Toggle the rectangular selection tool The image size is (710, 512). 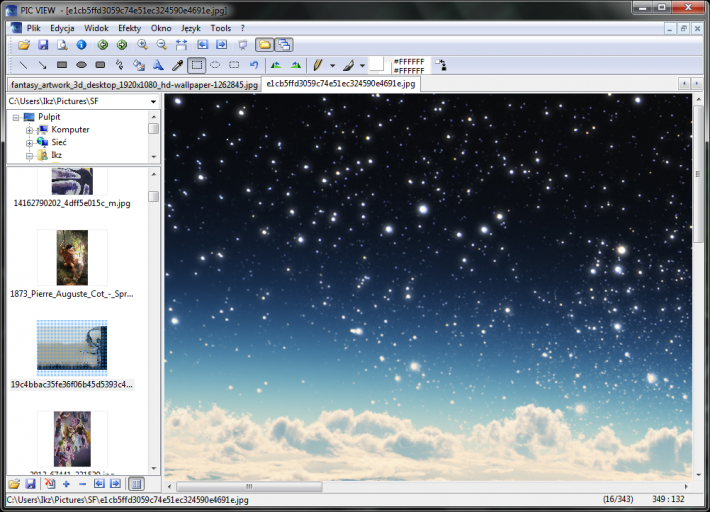coord(197,65)
